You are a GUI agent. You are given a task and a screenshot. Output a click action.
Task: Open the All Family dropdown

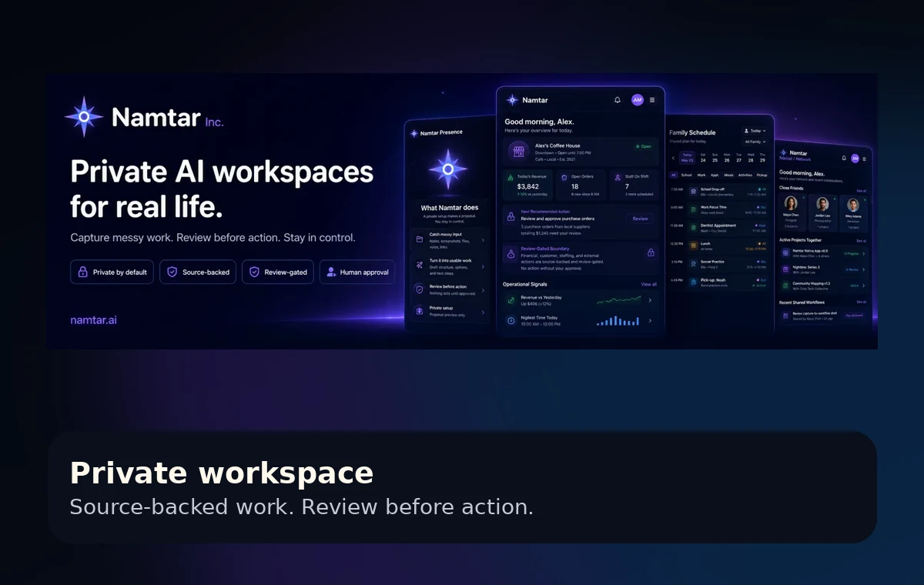755,142
